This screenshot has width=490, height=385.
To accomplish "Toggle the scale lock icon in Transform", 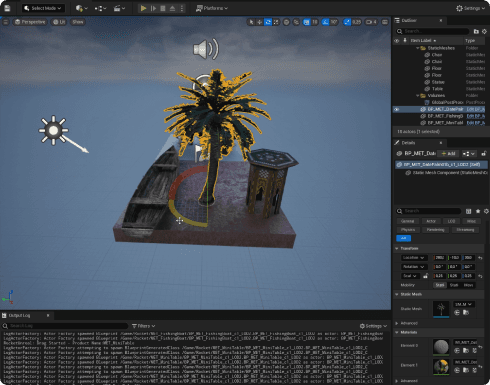I will click(425, 276).
